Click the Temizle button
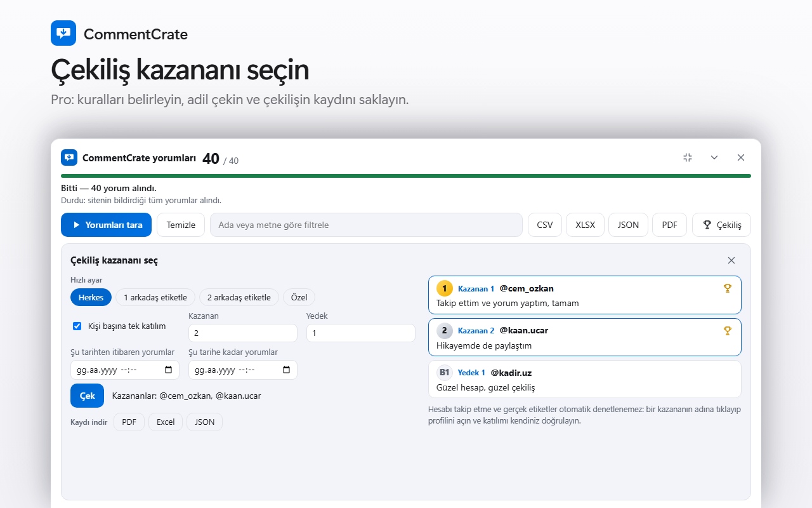812x508 pixels. click(x=181, y=225)
